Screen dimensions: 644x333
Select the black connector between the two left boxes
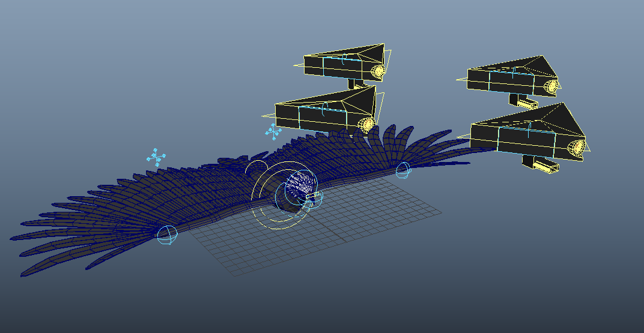point(356,83)
